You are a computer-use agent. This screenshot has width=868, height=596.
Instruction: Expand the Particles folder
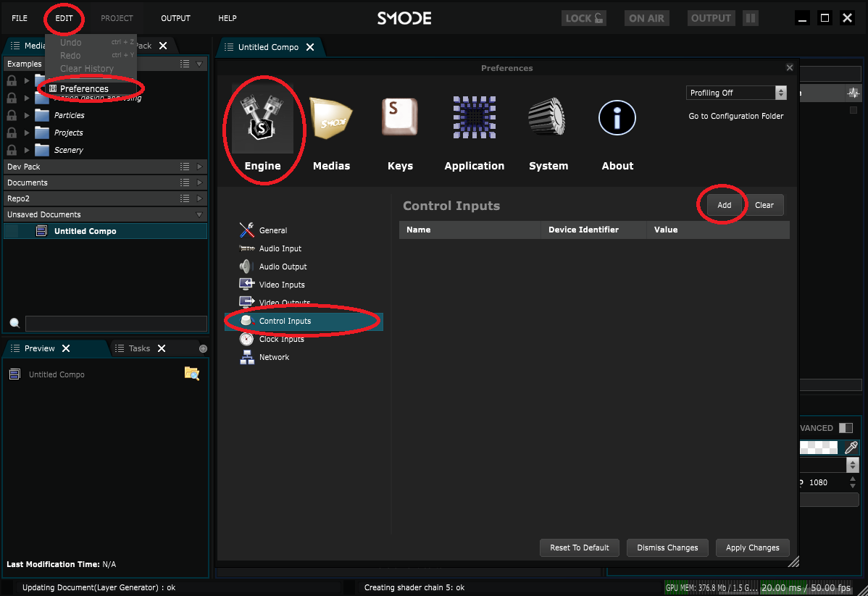pos(27,115)
